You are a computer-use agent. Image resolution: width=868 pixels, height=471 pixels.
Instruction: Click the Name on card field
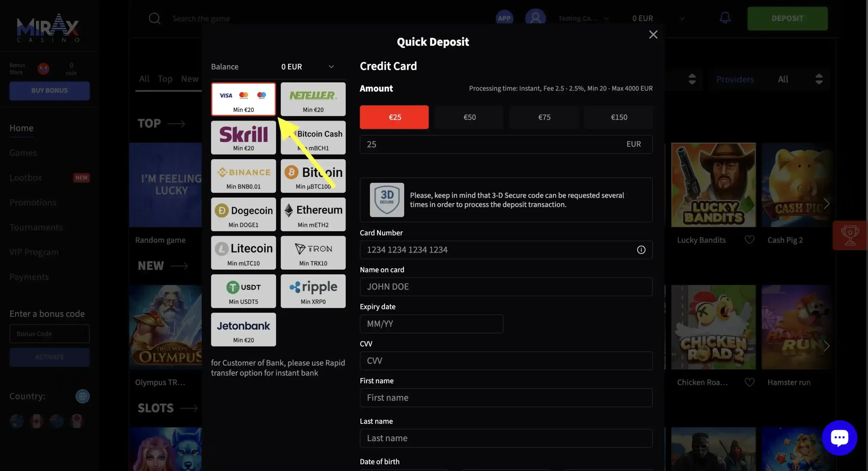(506, 287)
